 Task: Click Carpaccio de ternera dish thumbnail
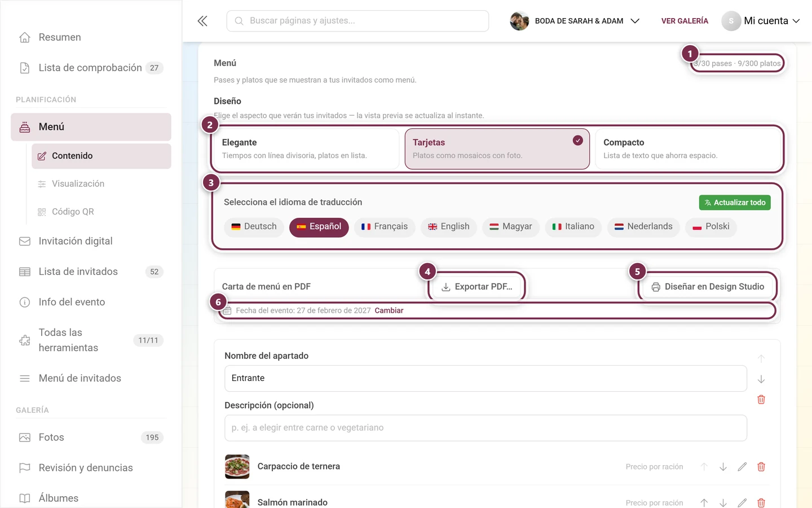237,467
